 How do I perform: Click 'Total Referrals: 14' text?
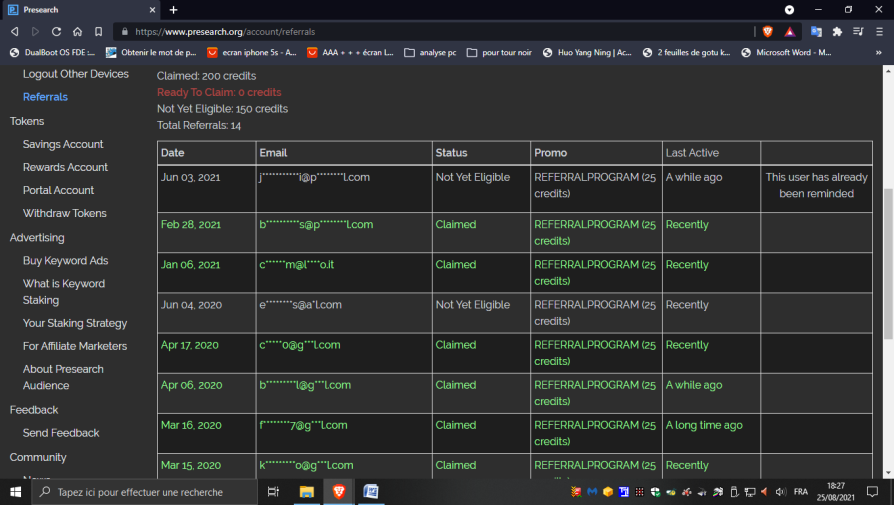[x=199, y=125]
